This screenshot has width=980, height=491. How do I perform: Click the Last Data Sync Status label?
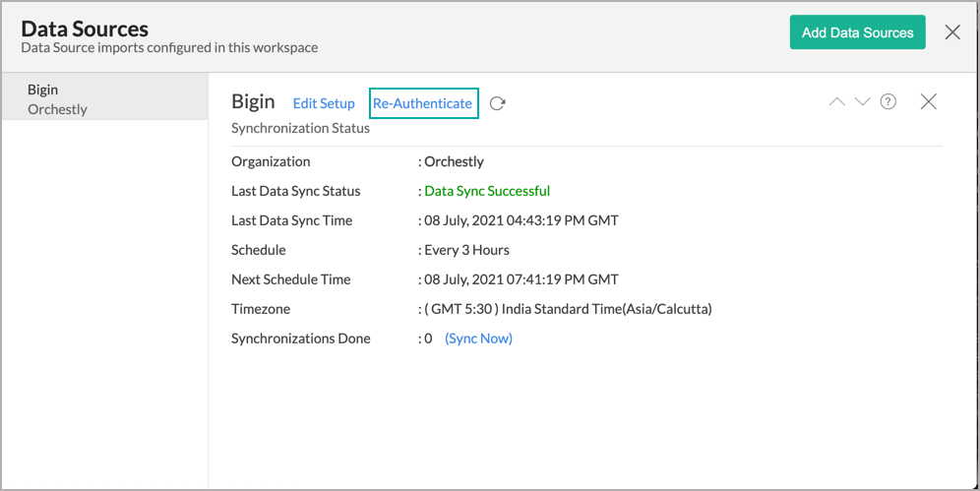pos(295,191)
